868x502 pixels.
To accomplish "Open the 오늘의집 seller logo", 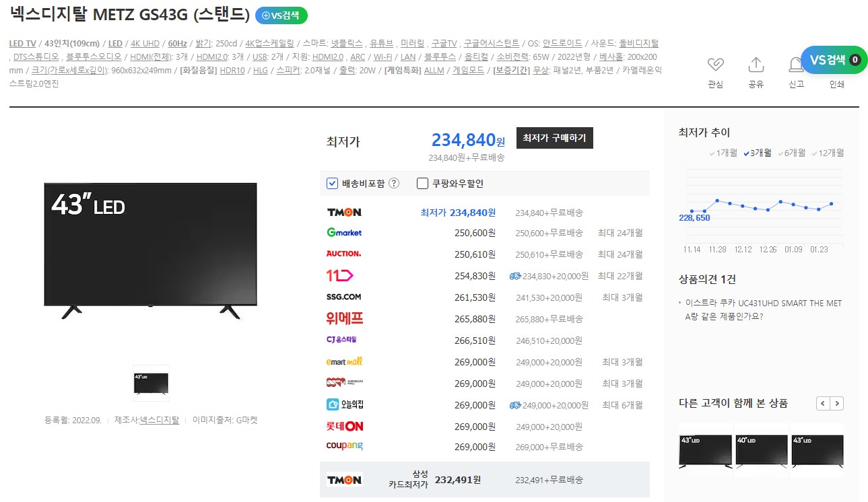I will click(x=345, y=404).
